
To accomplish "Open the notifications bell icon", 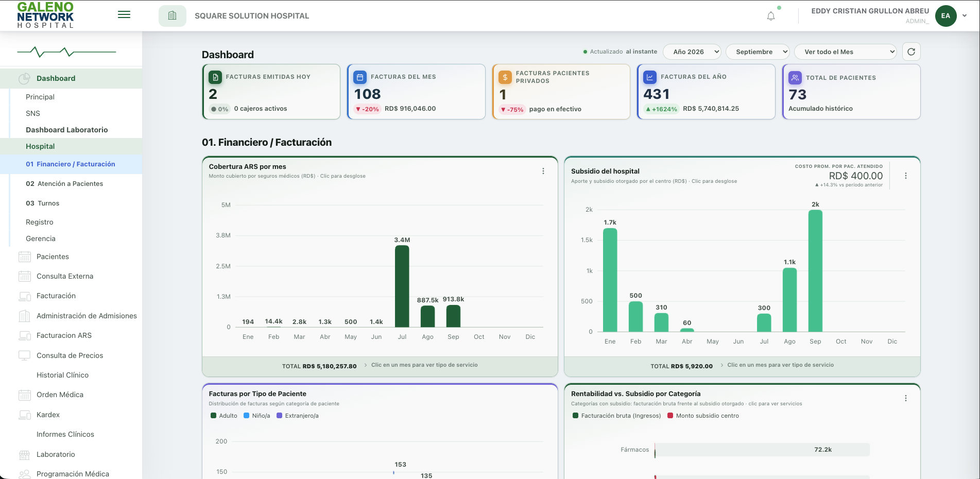I will click(x=771, y=16).
